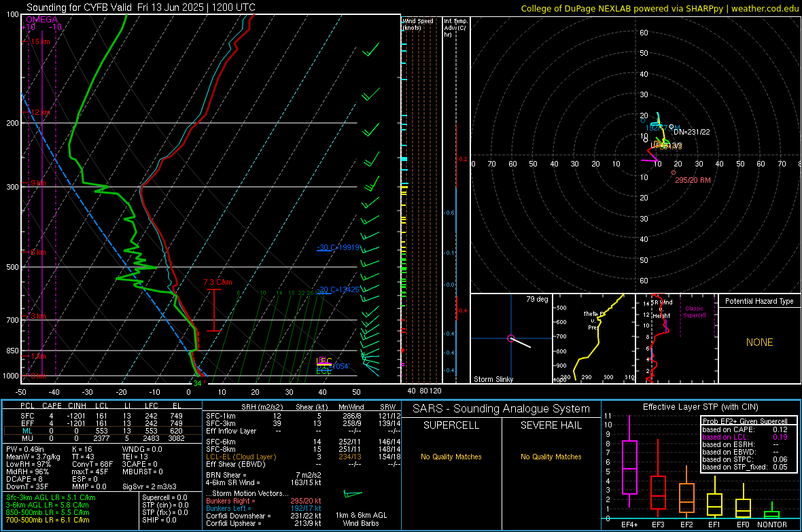Viewport: 802px width, 532px height.
Task: Click the SFC-1km SRH row label
Action: (221, 416)
